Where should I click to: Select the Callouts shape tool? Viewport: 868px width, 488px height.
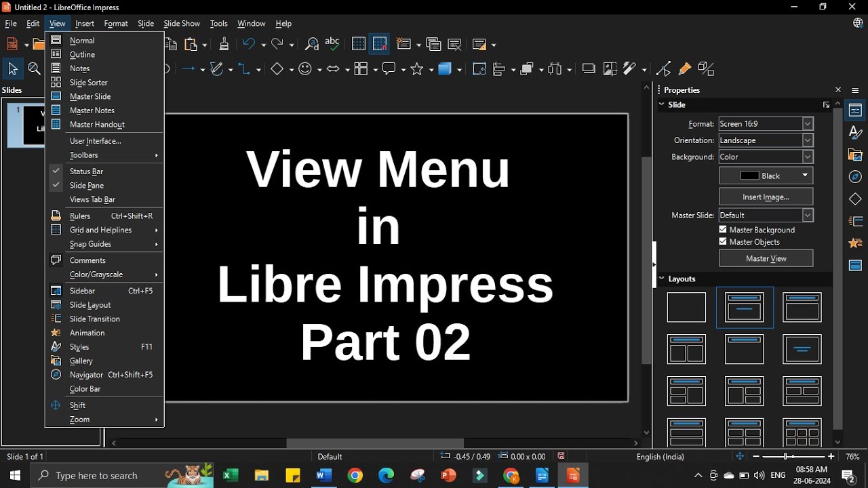(390, 69)
